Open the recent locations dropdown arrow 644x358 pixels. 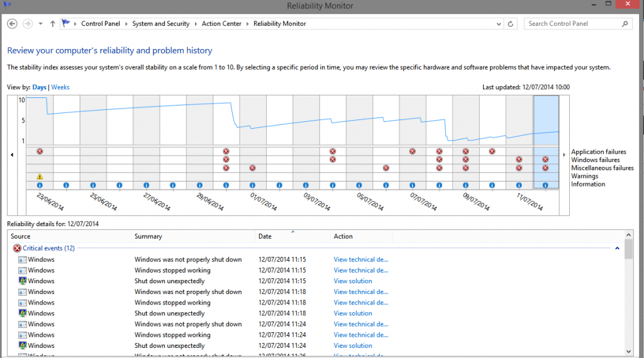point(41,24)
